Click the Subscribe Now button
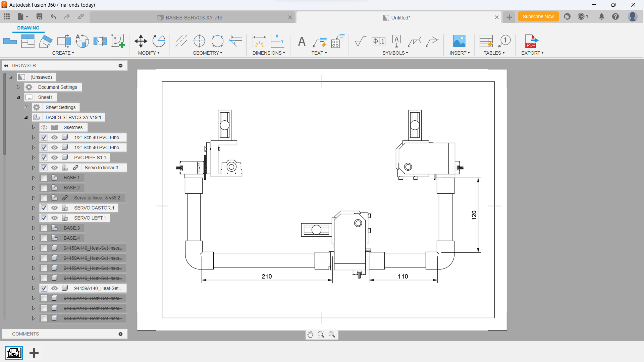 (x=538, y=16)
